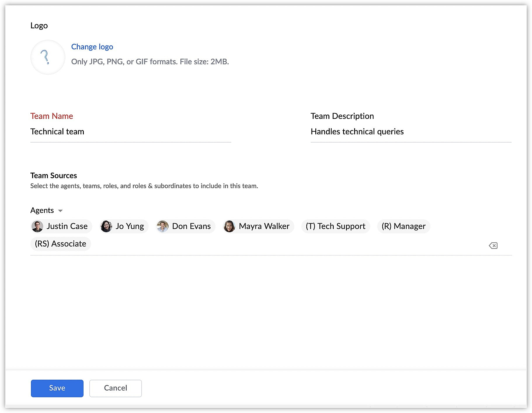Edit the Team Description field
Screen dimensions: 532x413
point(411,132)
